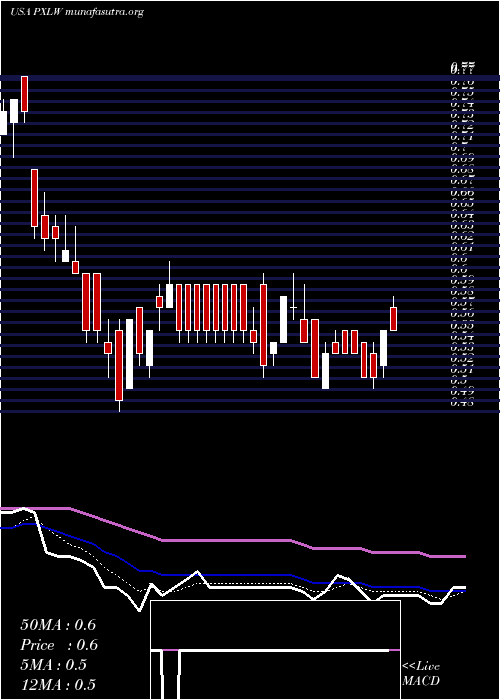The width and height of the screenshot is (500, 700).
Task: Click inside the MACD indicator box
Action: coord(275,650)
